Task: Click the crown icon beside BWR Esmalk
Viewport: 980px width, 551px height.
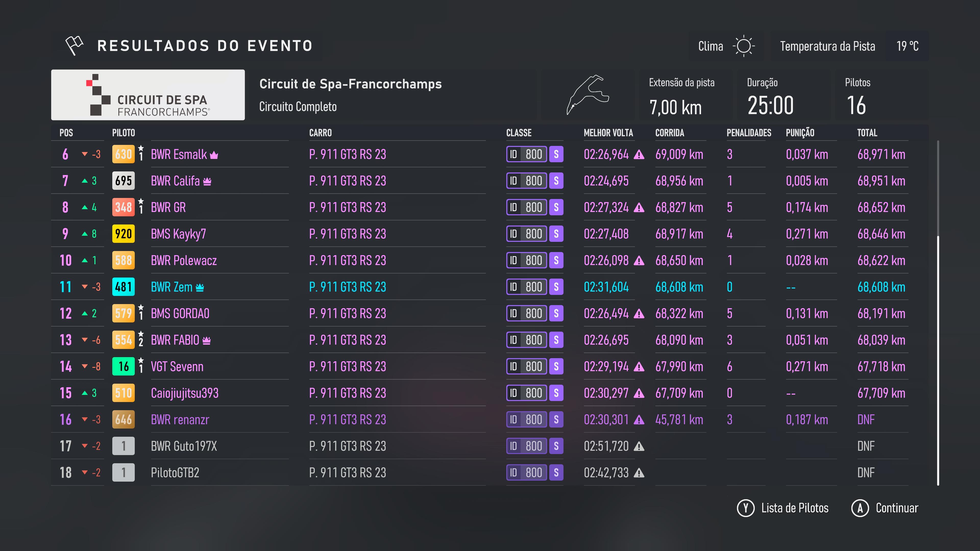Action: tap(214, 155)
